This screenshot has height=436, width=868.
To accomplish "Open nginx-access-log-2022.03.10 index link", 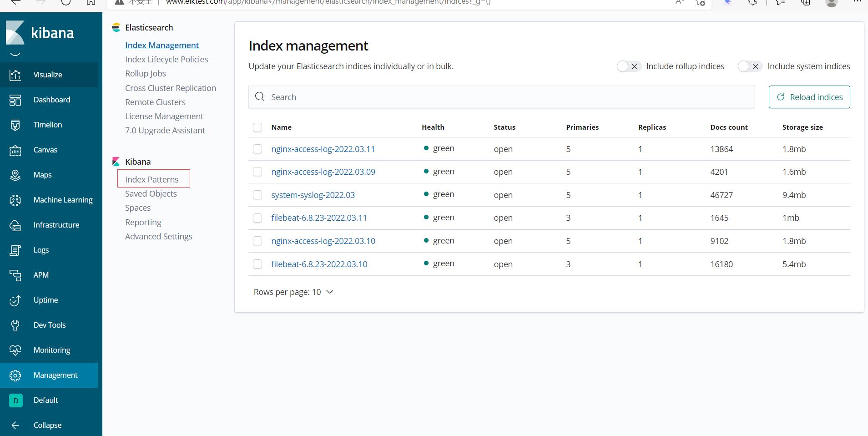I will [323, 241].
